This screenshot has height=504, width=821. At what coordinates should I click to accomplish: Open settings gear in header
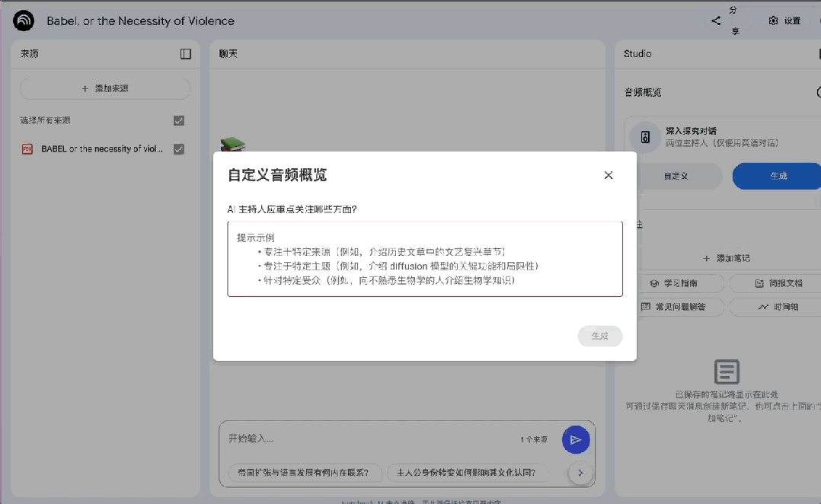[x=773, y=21]
